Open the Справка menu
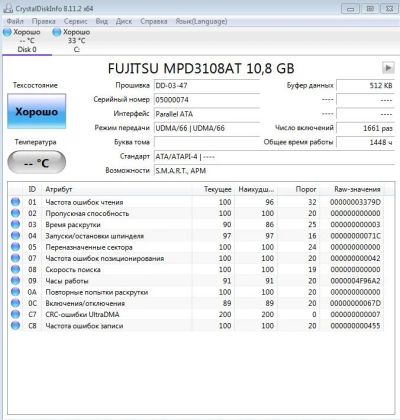 coord(154,21)
